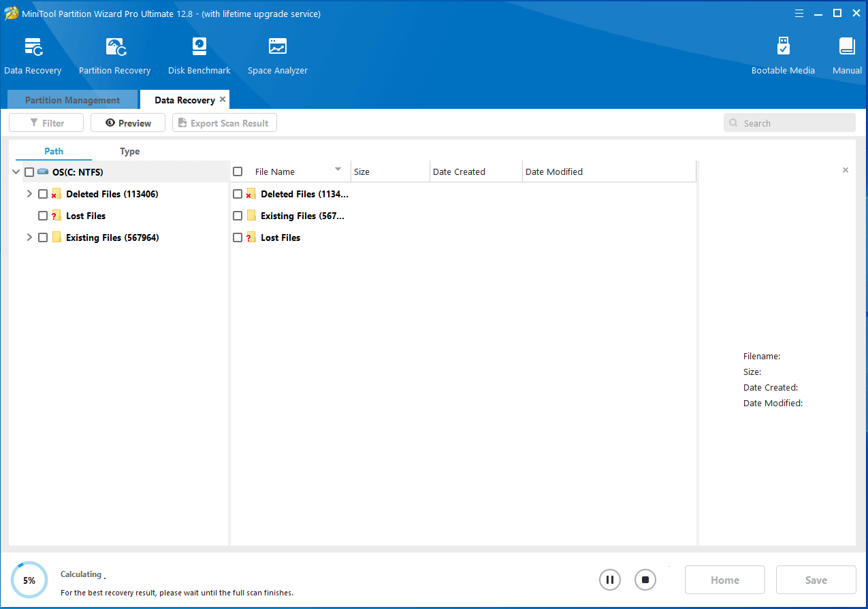
Task: Click the OS(C: NTFS) drive icon
Action: coord(43,172)
